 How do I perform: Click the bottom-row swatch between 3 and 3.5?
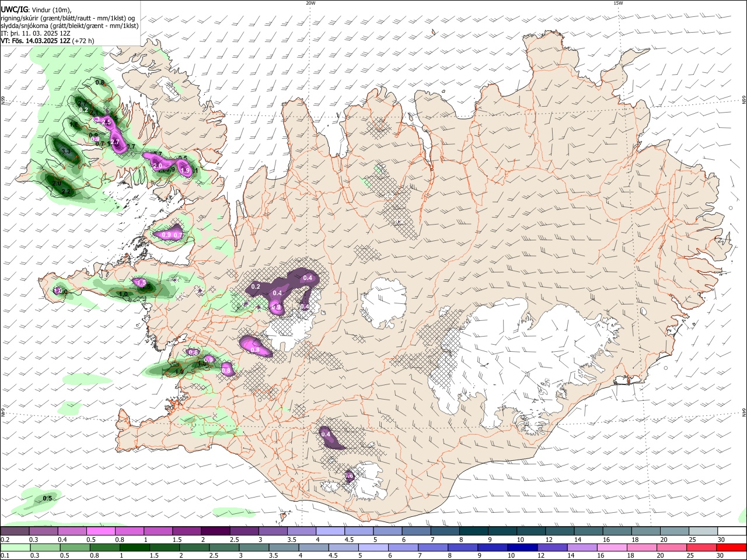253,547
